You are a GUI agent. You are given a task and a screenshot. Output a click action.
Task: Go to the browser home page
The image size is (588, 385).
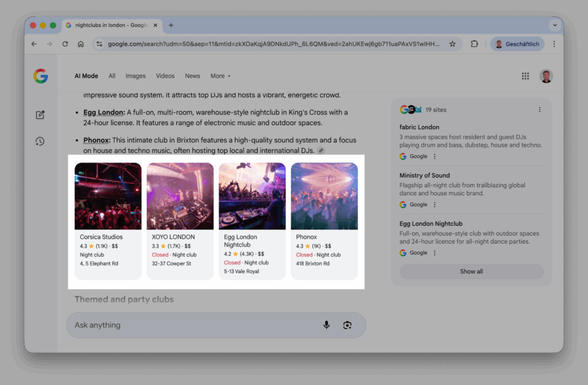click(81, 44)
